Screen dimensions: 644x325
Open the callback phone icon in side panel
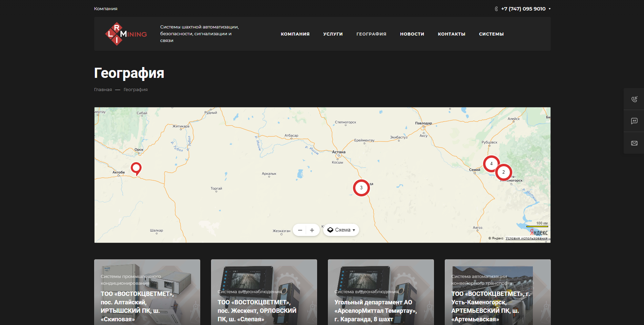point(634,99)
